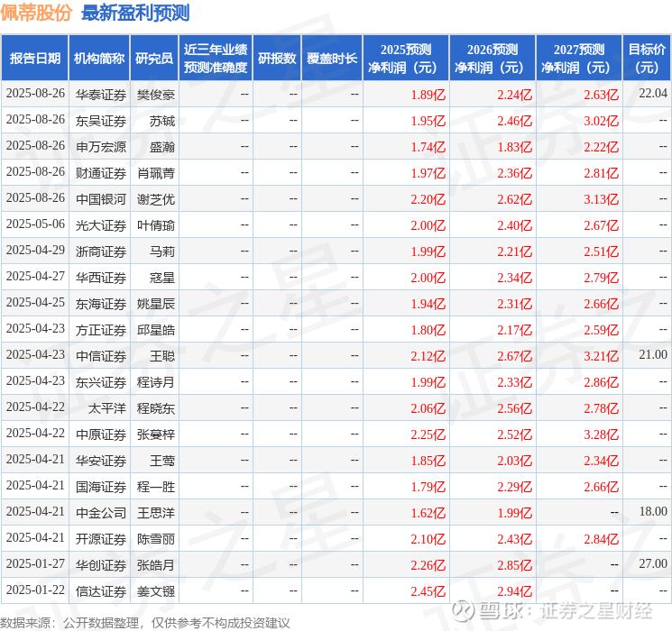Select the 光大证券 institution cell
Screen dimensions: 672x631
click(x=101, y=225)
